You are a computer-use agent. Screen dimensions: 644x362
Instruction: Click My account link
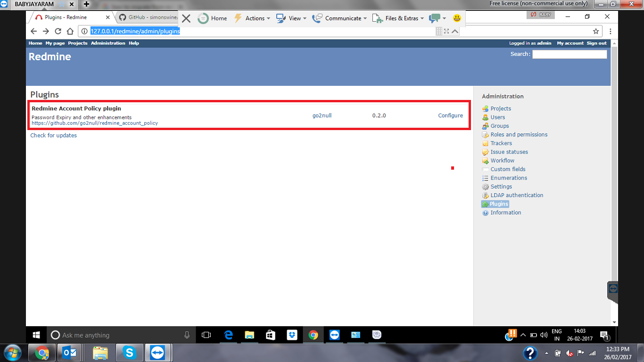570,43
